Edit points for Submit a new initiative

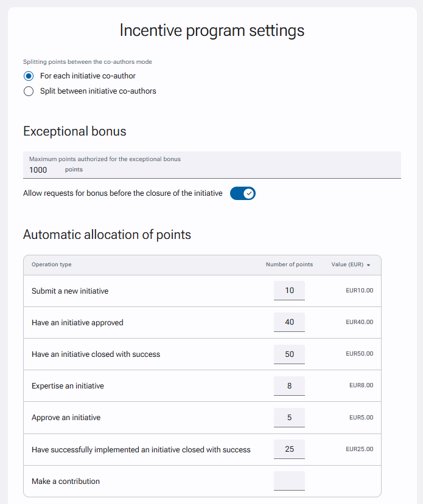click(x=289, y=291)
